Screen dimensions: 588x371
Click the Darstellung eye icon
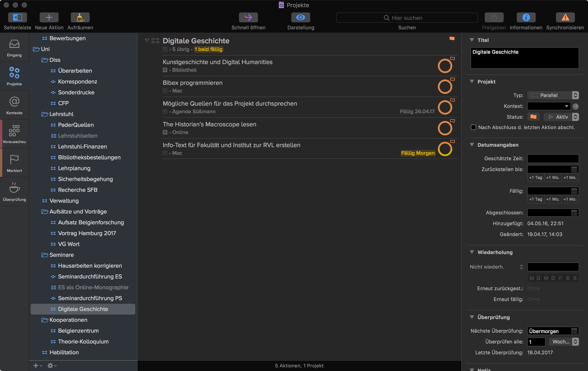pos(301,17)
